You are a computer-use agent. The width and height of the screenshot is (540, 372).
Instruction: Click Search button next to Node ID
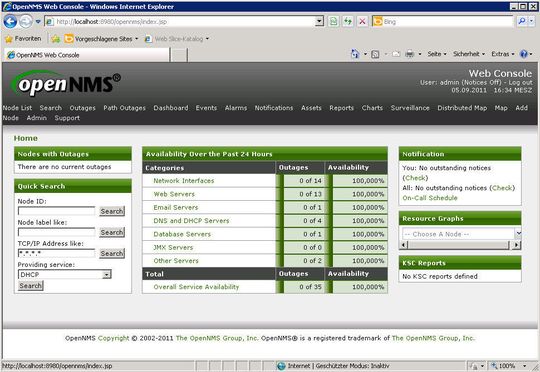[112, 211]
